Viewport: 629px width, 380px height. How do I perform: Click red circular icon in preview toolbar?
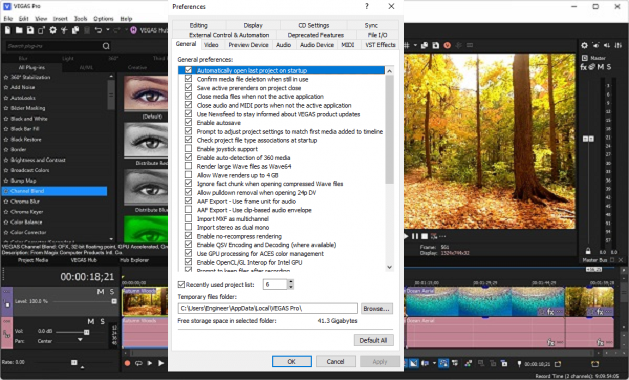[447, 45]
